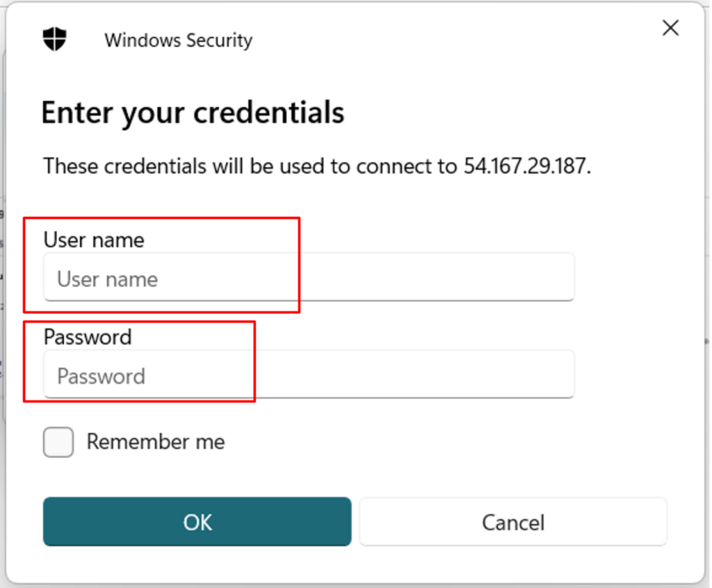Click the blank title bar area
The width and height of the screenshot is (712, 588).
click(x=454, y=40)
